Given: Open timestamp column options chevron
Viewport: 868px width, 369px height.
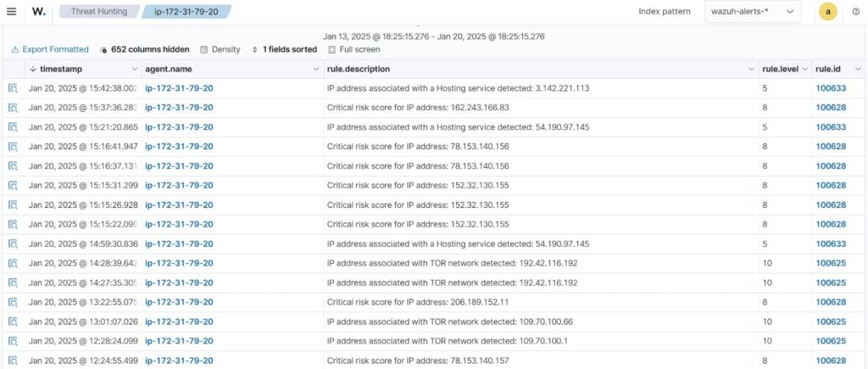Looking at the screenshot, I should pyautogui.click(x=135, y=70).
